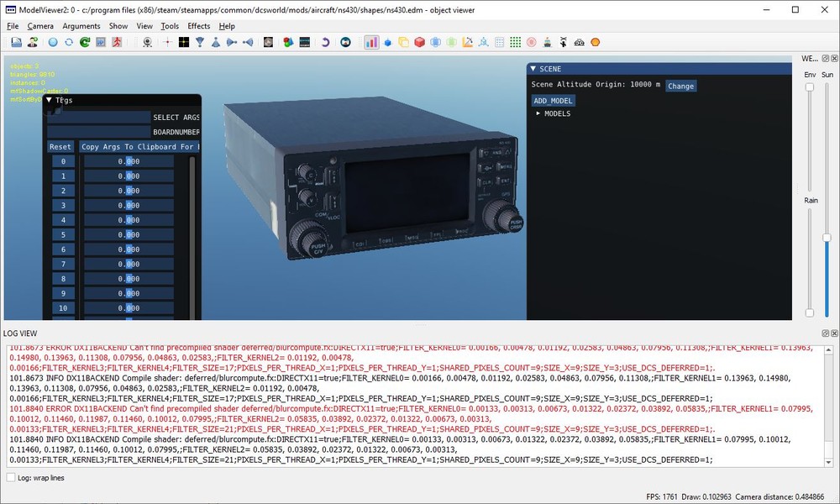Image resolution: width=840 pixels, height=504 pixels.
Task: Click the ship toolbar icon
Action: point(547,42)
